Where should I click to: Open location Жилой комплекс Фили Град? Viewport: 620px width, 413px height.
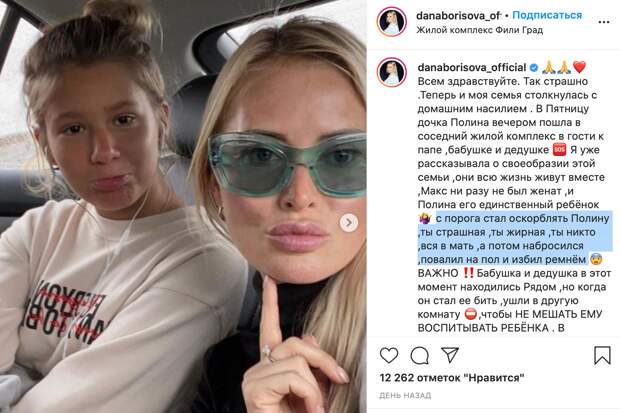pyautogui.click(x=480, y=30)
